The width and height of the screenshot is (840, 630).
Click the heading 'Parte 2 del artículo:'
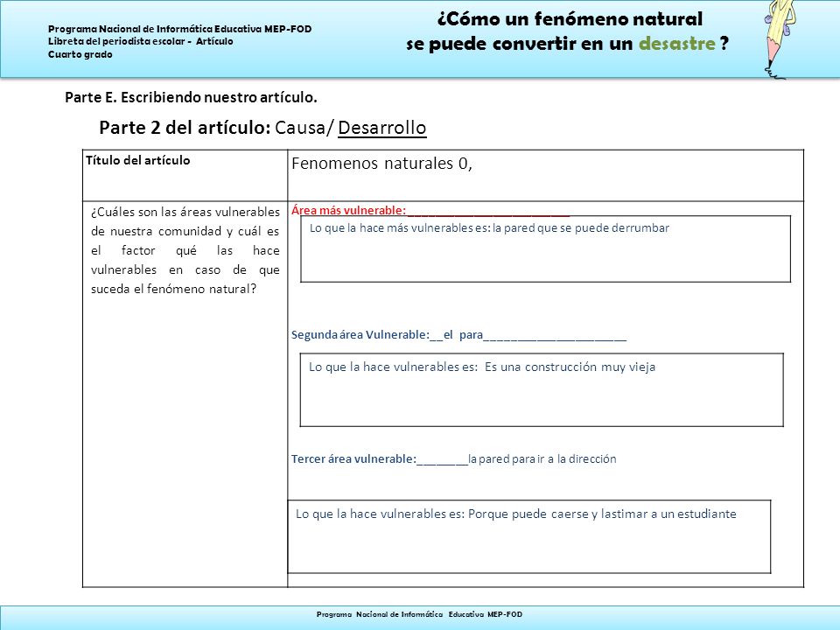[185, 128]
